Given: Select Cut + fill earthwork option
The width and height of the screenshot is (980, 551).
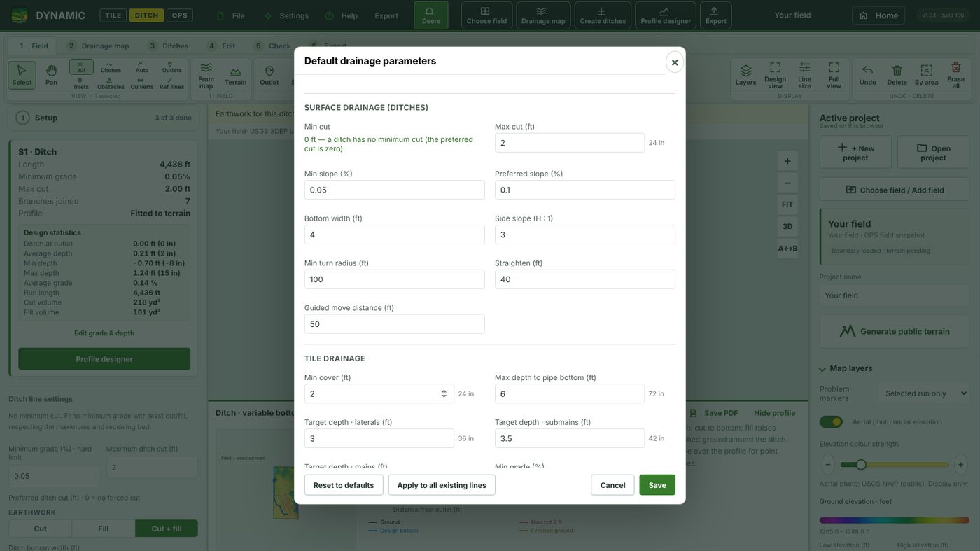Looking at the screenshot, I should [x=167, y=529].
